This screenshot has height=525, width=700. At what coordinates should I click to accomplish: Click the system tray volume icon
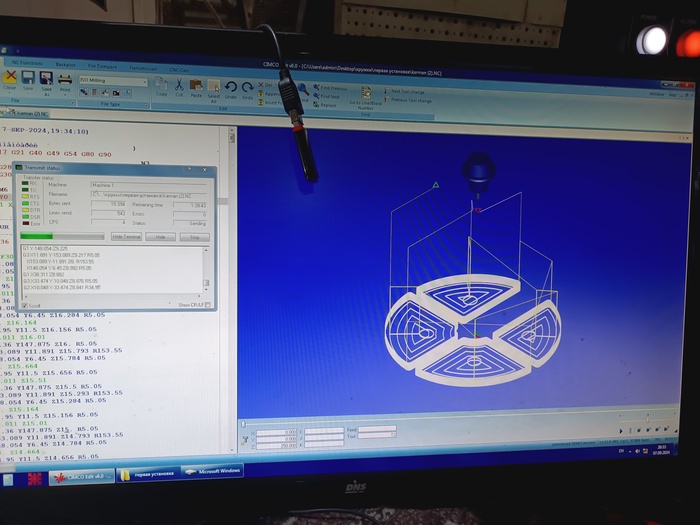point(638,451)
